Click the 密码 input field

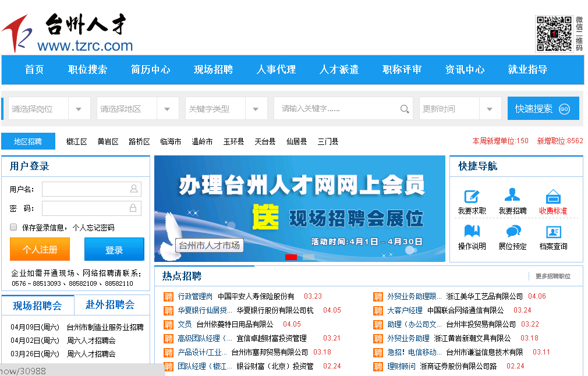tap(91, 208)
